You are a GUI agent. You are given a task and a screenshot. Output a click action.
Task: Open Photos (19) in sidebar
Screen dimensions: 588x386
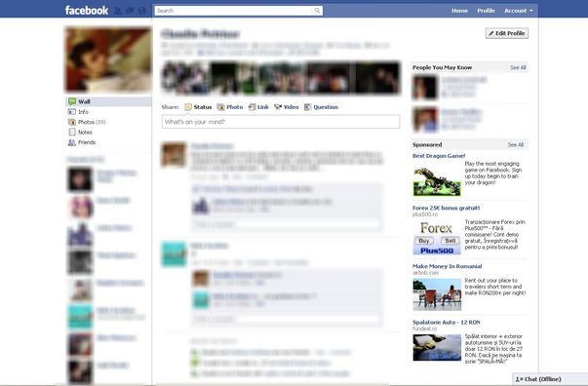pyautogui.click(x=92, y=122)
